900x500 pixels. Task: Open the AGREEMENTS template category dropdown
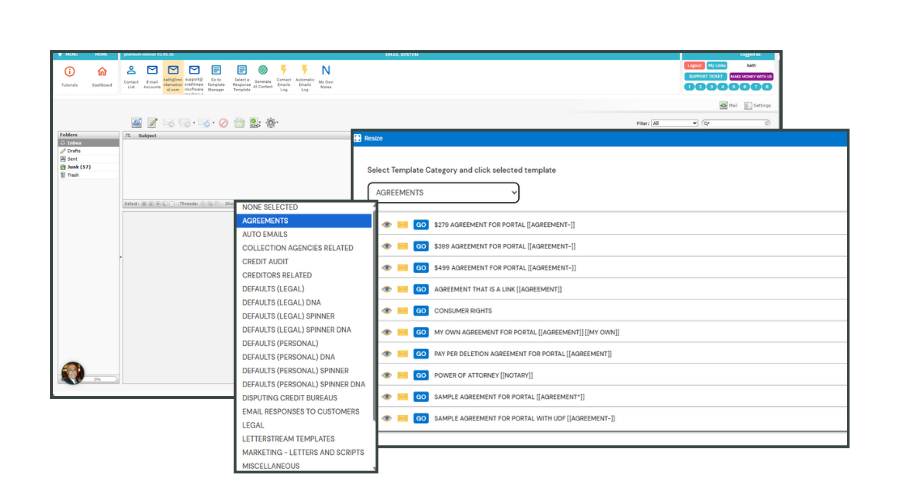pos(444,193)
